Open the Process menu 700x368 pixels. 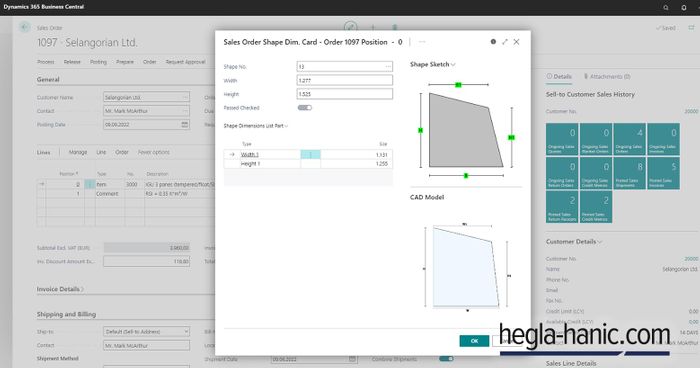[x=46, y=62]
